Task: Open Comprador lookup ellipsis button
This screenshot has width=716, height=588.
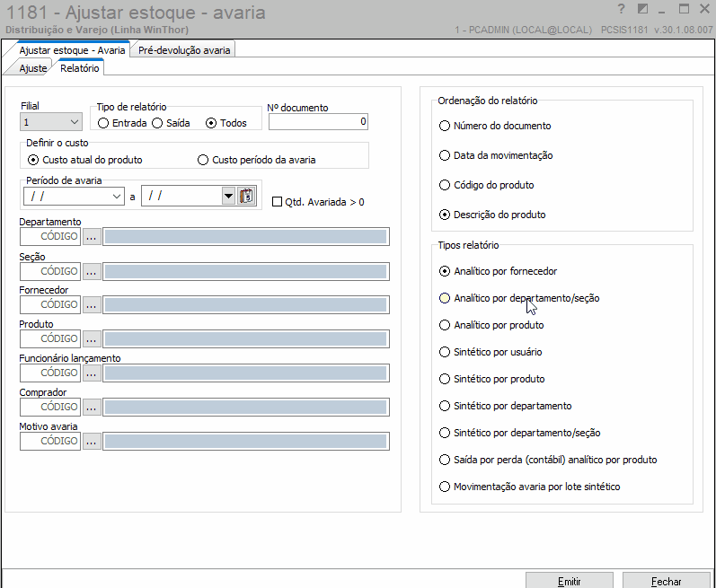Action: coord(92,407)
